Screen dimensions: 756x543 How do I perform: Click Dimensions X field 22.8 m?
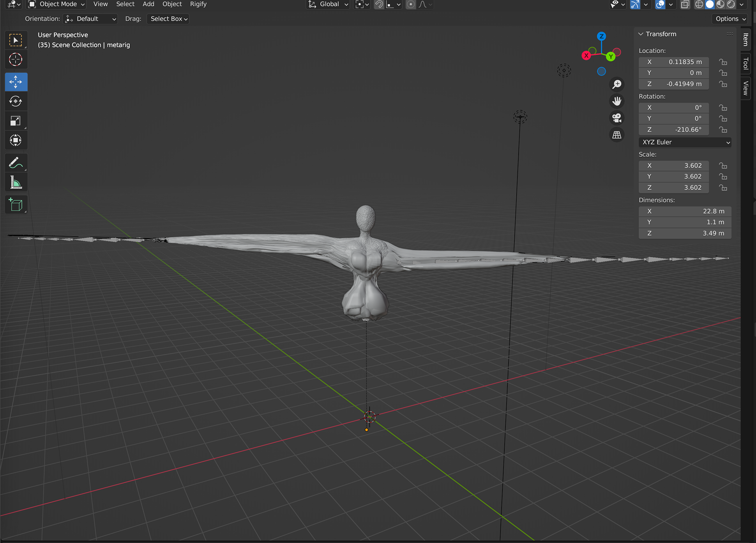(685, 211)
